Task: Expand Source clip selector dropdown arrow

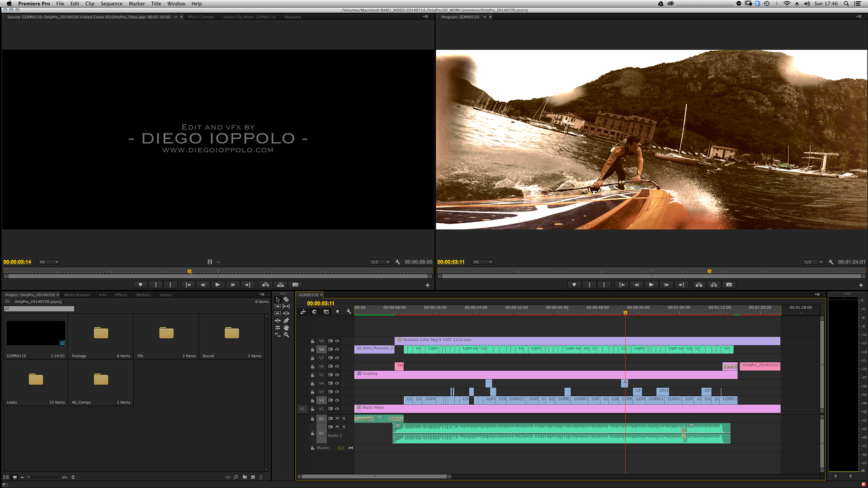Action: [x=176, y=17]
